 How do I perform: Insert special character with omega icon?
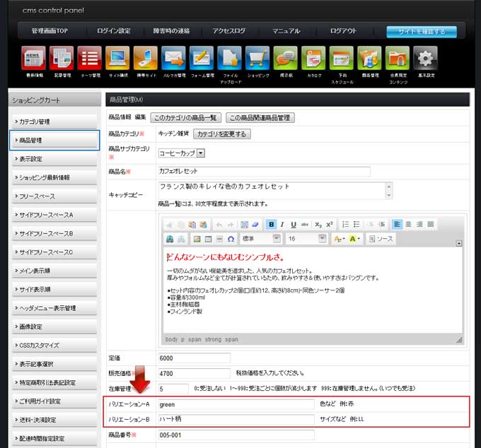[x=231, y=239]
